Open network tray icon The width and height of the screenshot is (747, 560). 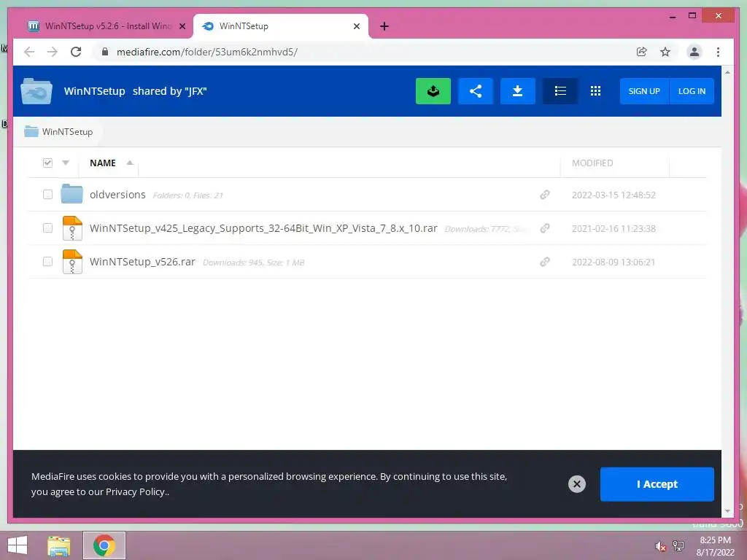(x=678, y=545)
